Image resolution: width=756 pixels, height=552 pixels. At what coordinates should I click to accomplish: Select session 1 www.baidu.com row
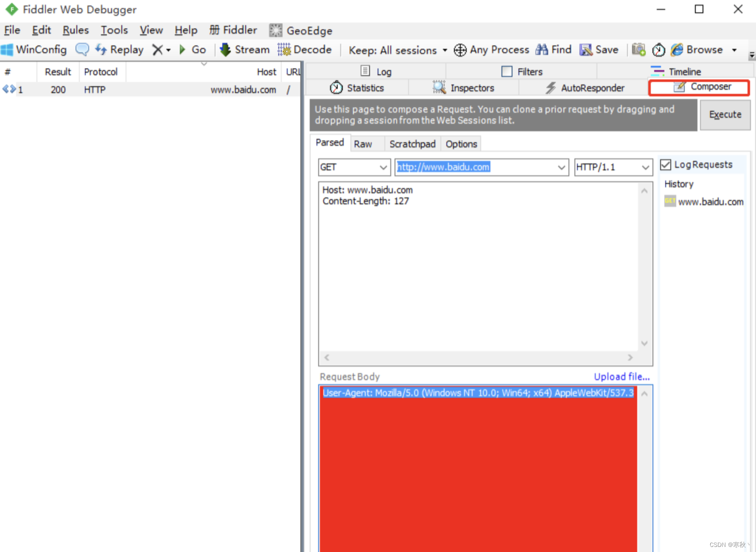tap(151, 90)
